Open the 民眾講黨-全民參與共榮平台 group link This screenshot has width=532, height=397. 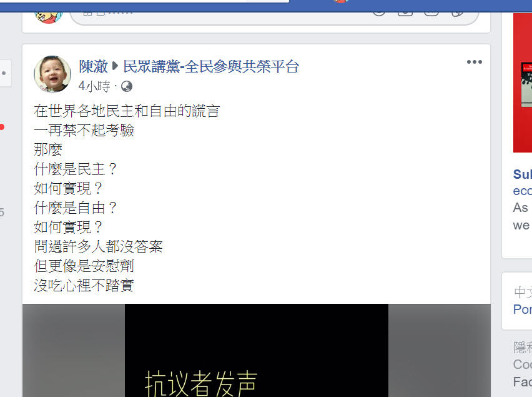210,66
